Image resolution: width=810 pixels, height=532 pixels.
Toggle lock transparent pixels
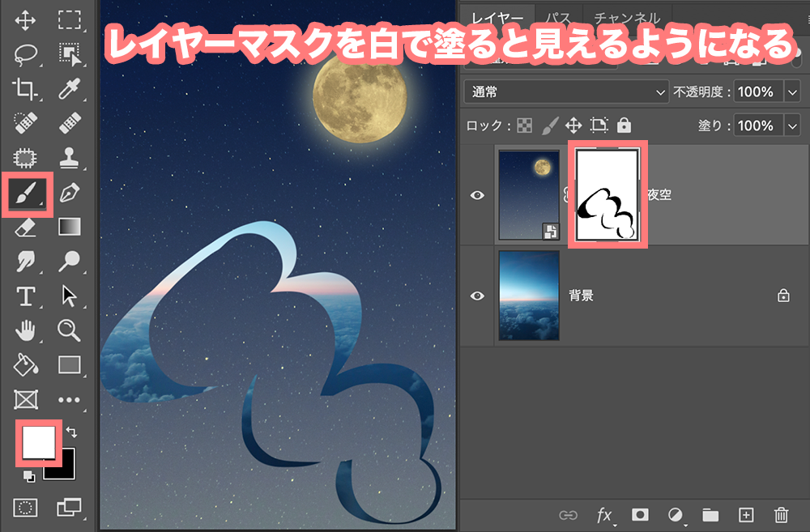[x=524, y=126]
